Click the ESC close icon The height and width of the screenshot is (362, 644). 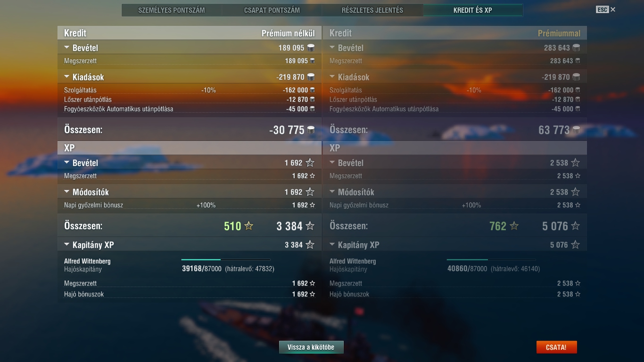point(613,9)
